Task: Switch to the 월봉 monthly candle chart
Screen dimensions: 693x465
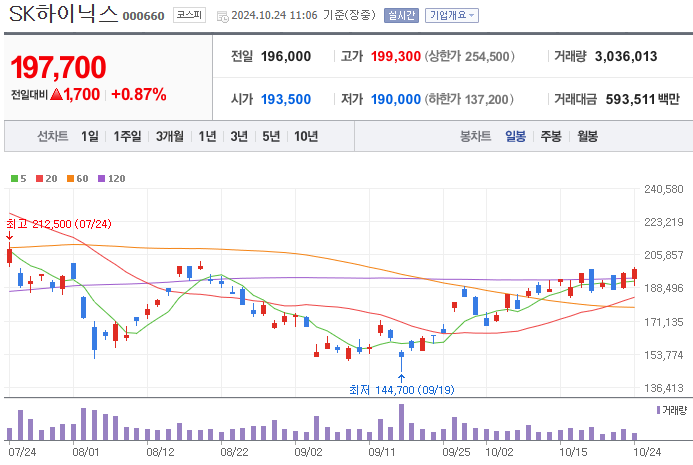Action: click(x=587, y=136)
